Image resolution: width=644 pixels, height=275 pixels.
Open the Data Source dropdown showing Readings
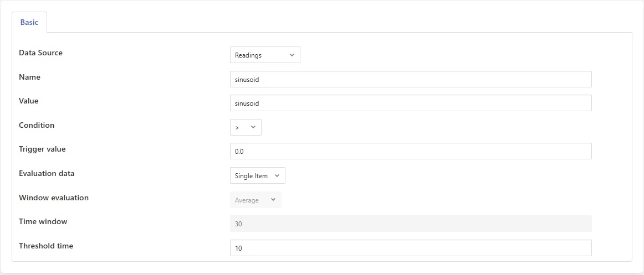coord(264,55)
